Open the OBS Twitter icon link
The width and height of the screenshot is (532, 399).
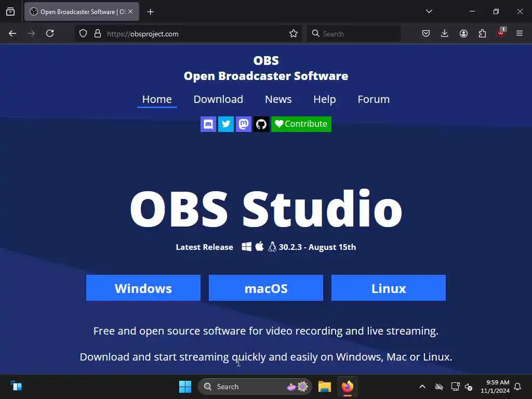point(225,124)
